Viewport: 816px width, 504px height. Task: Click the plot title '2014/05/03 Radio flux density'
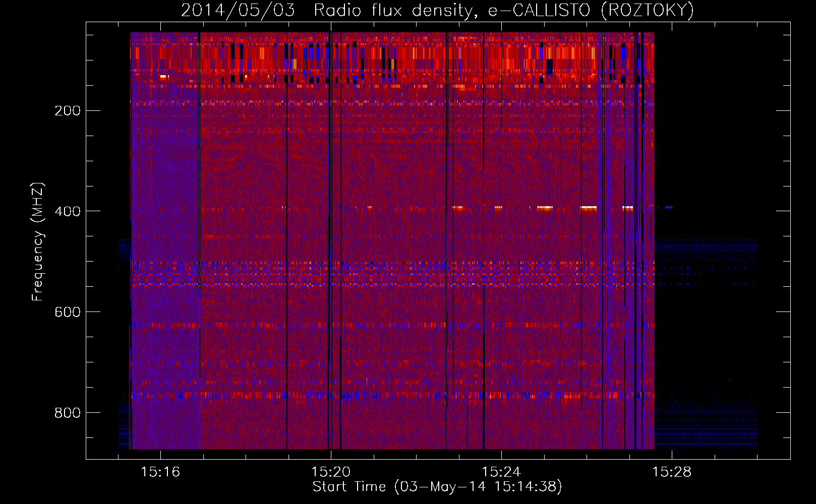[x=330, y=11]
